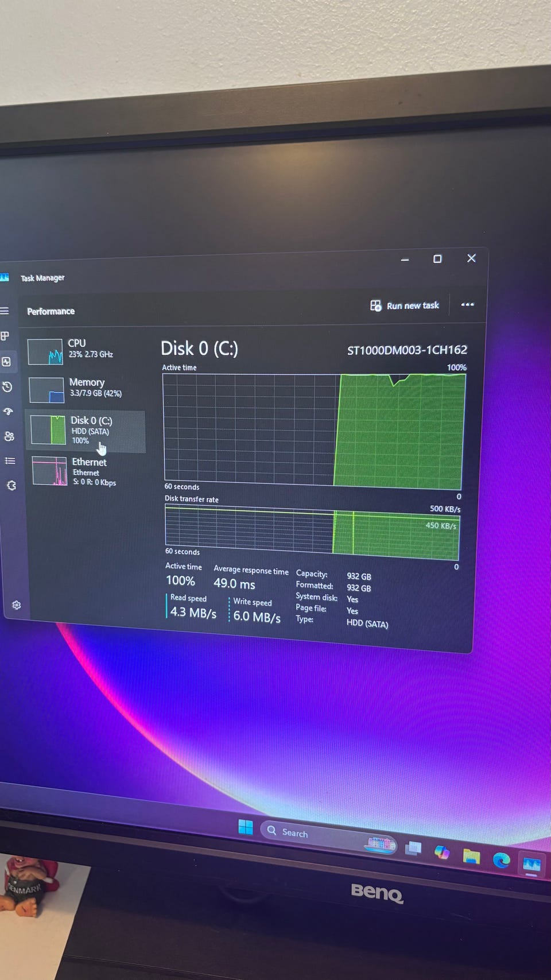Image resolution: width=551 pixels, height=980 pixels.
Task: Click the Capacity 932 GB value
Action: pyautogui.click(x=359, y=576)
